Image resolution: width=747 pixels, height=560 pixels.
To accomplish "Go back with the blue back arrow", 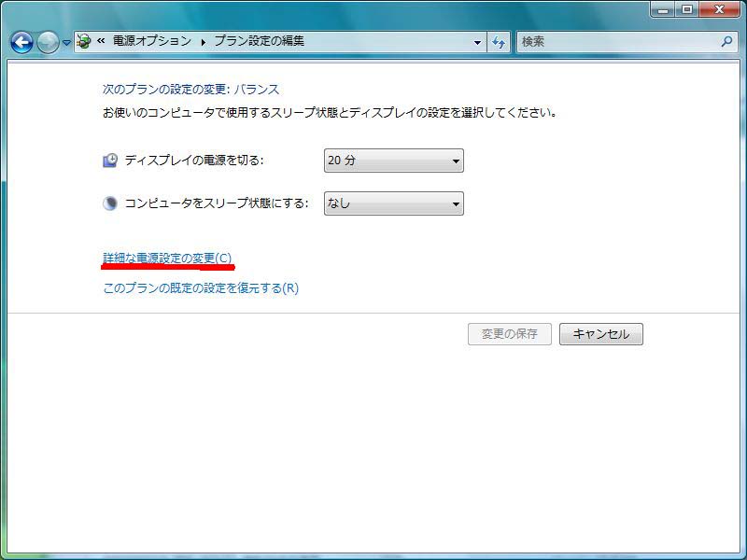I will pos(21,42).
